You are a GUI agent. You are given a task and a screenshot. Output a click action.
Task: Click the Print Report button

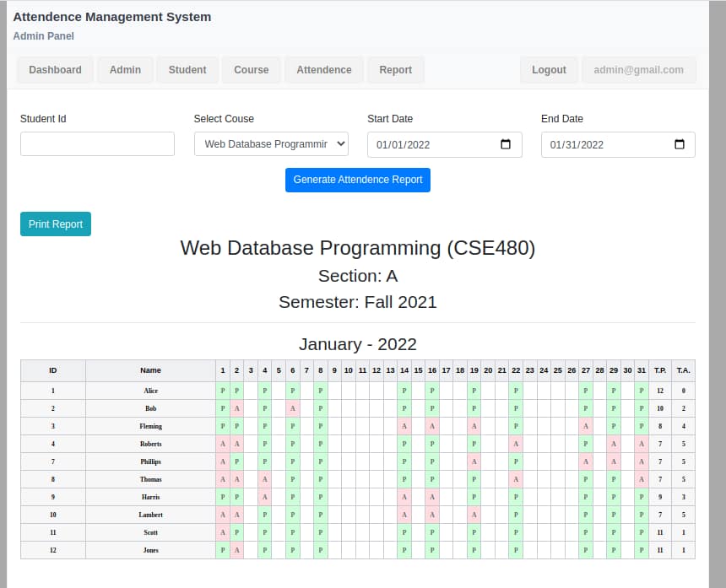coord(55,224)
